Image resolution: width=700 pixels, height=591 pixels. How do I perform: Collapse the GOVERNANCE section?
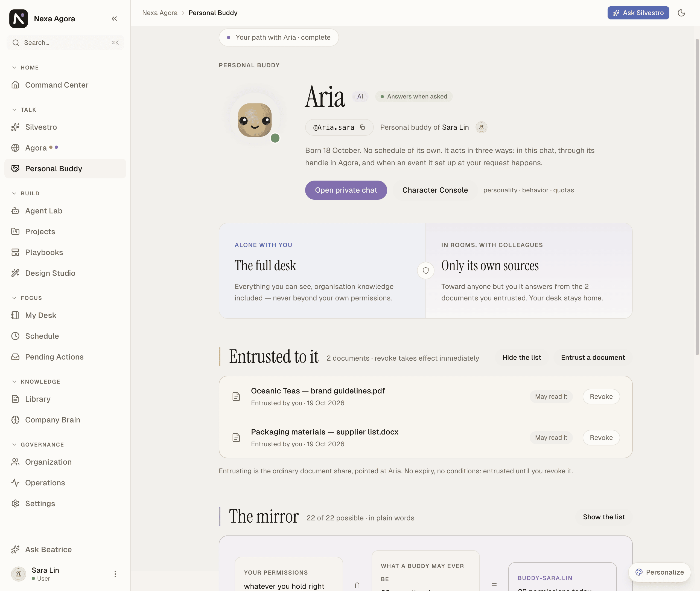point(37,445)
